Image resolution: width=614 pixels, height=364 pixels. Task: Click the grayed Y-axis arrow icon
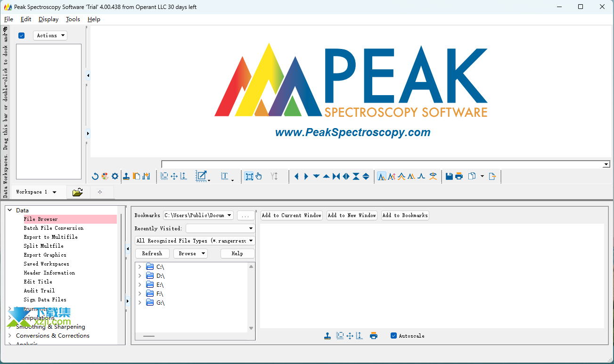274,176
